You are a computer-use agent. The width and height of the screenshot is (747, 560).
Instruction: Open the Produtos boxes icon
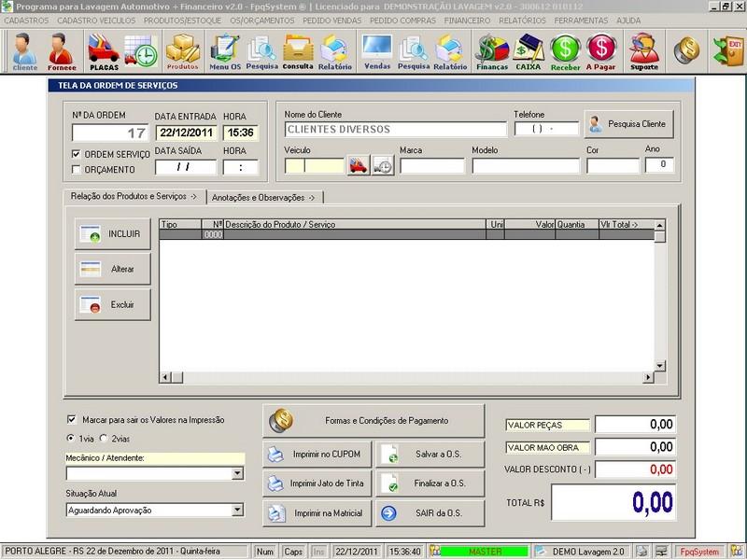click(x=182, y=51)
